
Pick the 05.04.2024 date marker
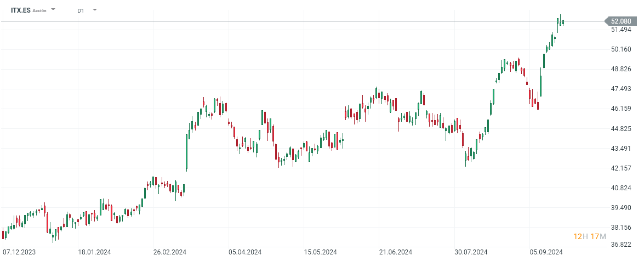(245, 252)
